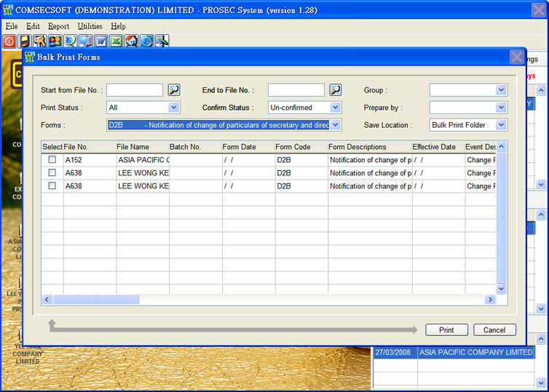Viewport: 549px width, 392px height.
Task: Expand the Confirm Status dropdown
Action: [x=335, y=108]
